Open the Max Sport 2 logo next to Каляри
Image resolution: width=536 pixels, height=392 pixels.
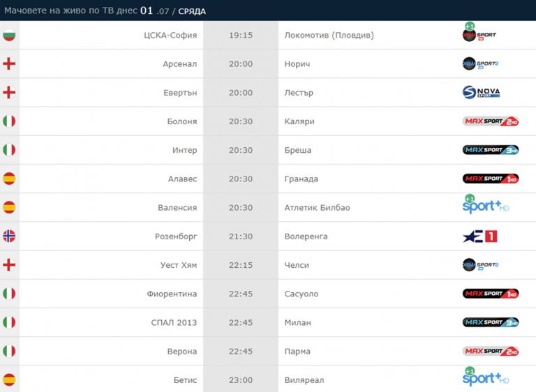(490, 121)
